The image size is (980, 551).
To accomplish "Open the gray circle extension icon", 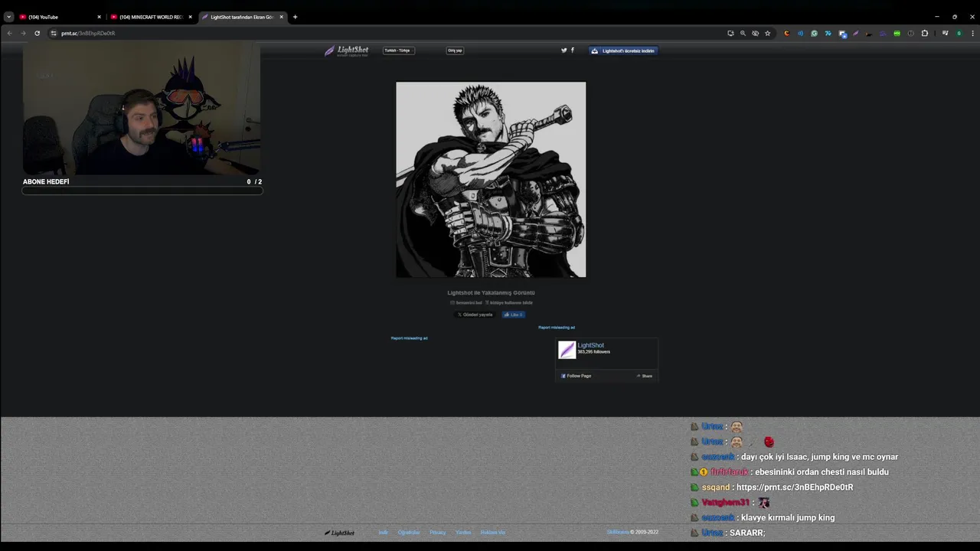I will pos(910,33).
